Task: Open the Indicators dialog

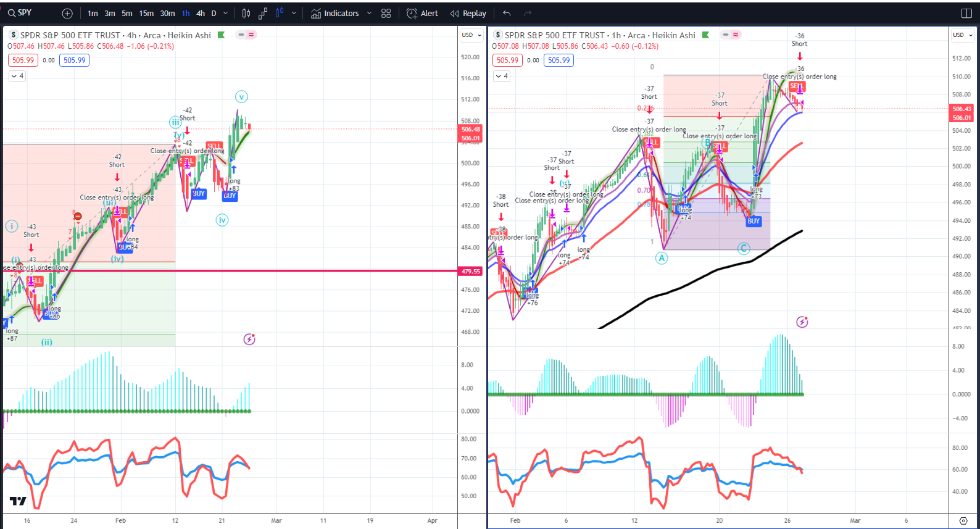Action: click(x=334, y=14)
